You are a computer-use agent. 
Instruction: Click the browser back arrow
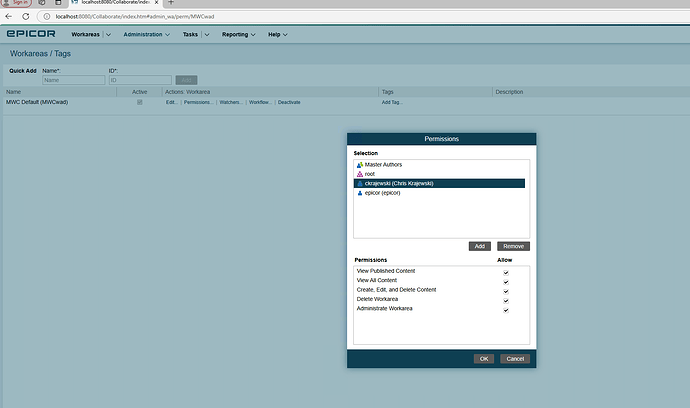click(x=8, y=16)
